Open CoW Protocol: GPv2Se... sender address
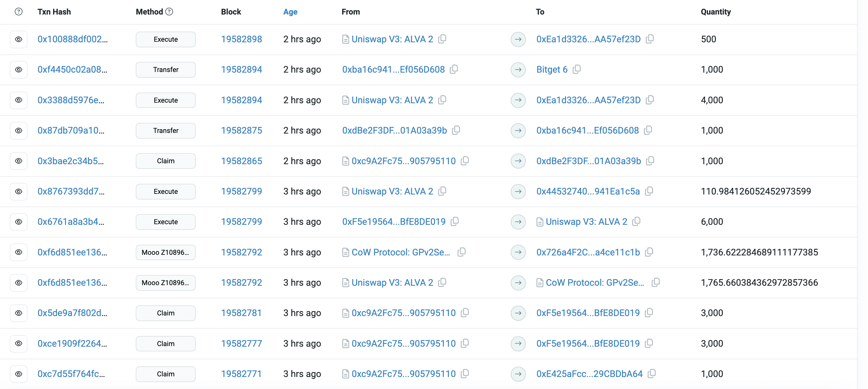 point(400,252)
